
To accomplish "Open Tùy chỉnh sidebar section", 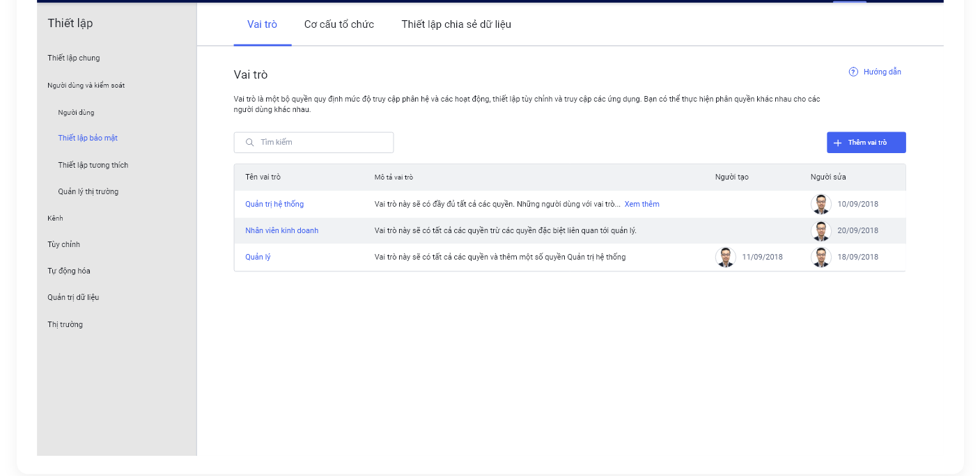I will click(x=63, y=244).
